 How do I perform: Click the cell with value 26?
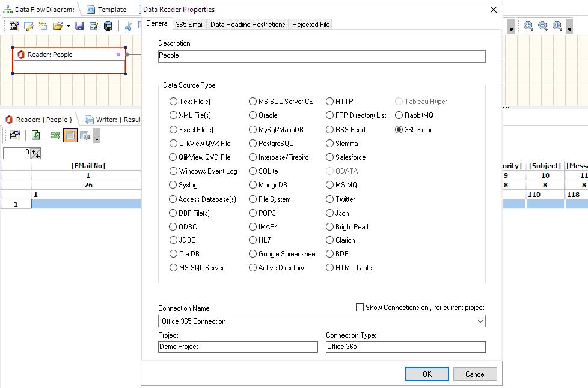(88, 185)
